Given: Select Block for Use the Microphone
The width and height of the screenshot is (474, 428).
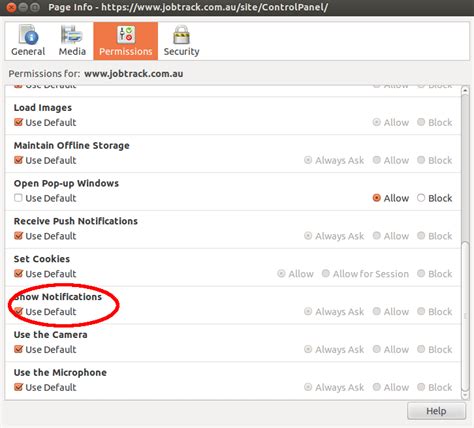Looking at the screenshot, I should pyautogui.click(x=421, y=387).
